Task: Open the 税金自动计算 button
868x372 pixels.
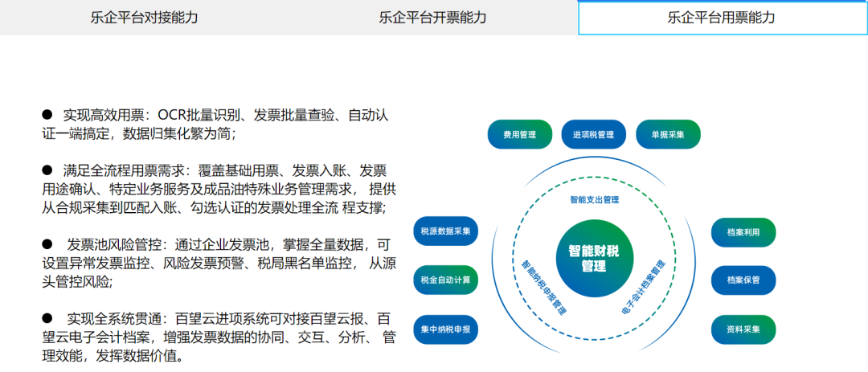Action: (445, 280)
